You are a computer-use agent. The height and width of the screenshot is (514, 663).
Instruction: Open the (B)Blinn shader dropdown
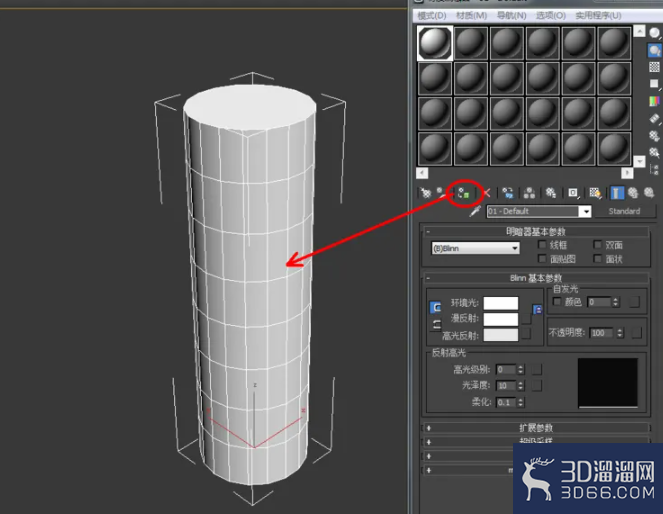click(476, 248)
